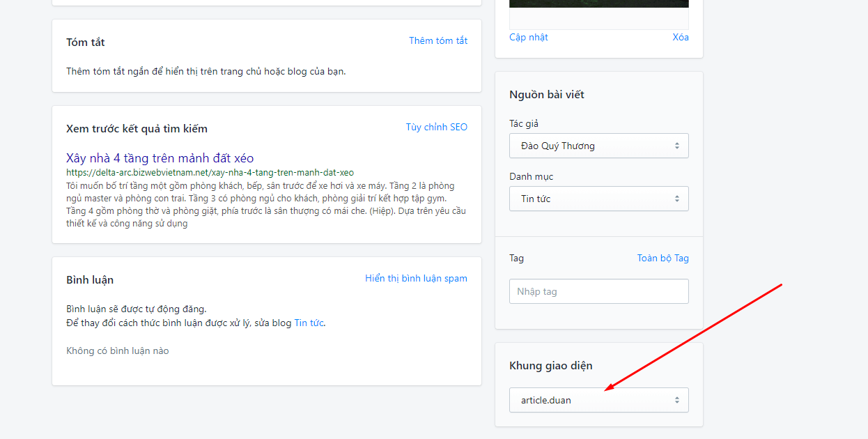Image resolution: width=868 pixels, height=439 pixels.
Task: Open the Tin tức blog link in comments
Action: 309,323
